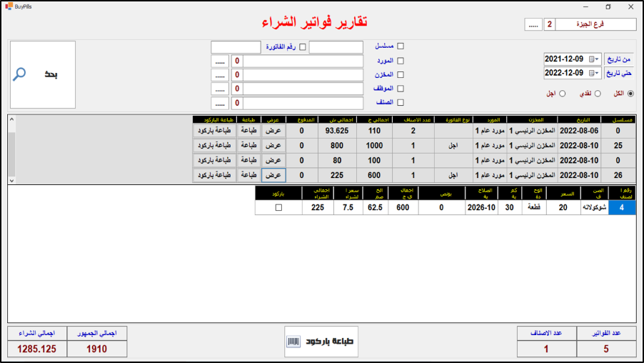This screenshot has width=644, height=363.
Task: Click the invoice grid scrollbar up arrow
Action: pyautogui.click(x=11, y=119)
